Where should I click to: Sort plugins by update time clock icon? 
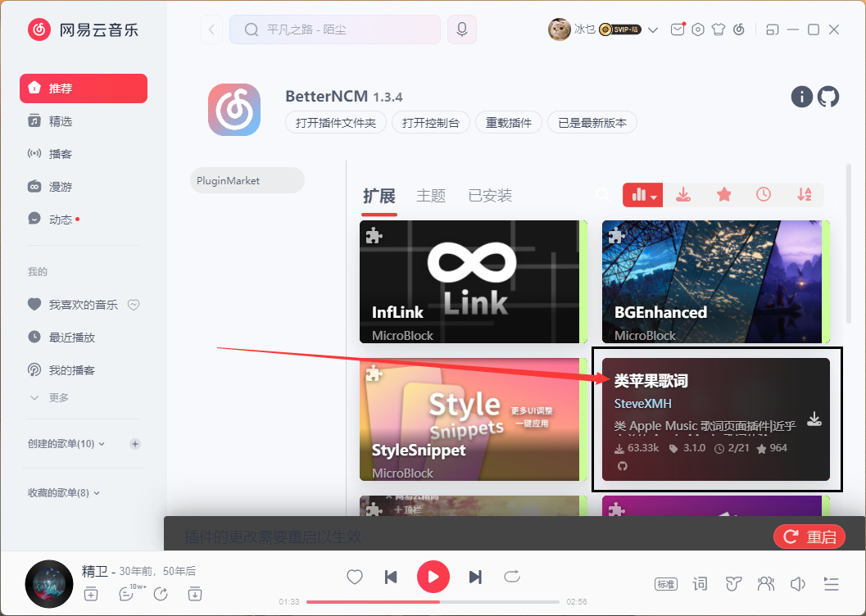tap(764, 194)
